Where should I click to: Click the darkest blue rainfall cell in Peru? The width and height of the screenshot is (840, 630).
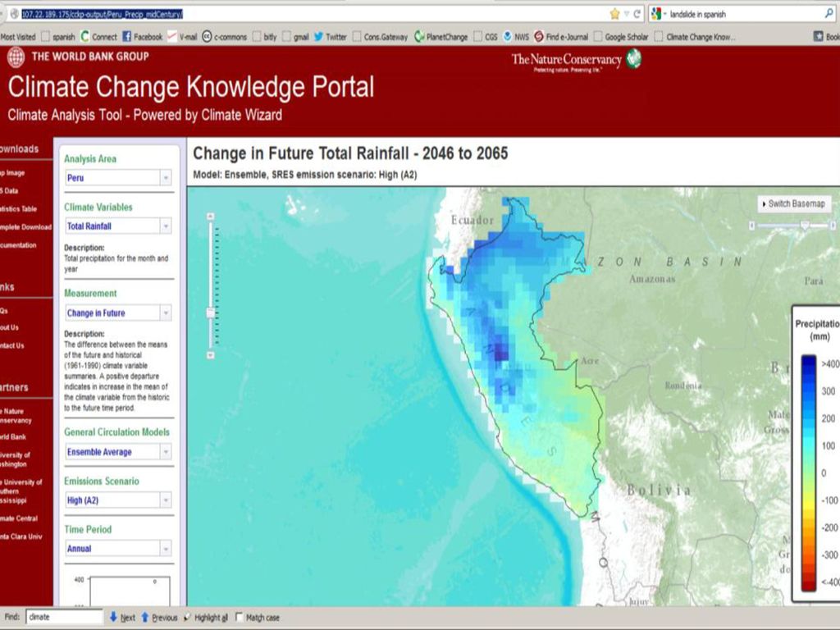500,351
